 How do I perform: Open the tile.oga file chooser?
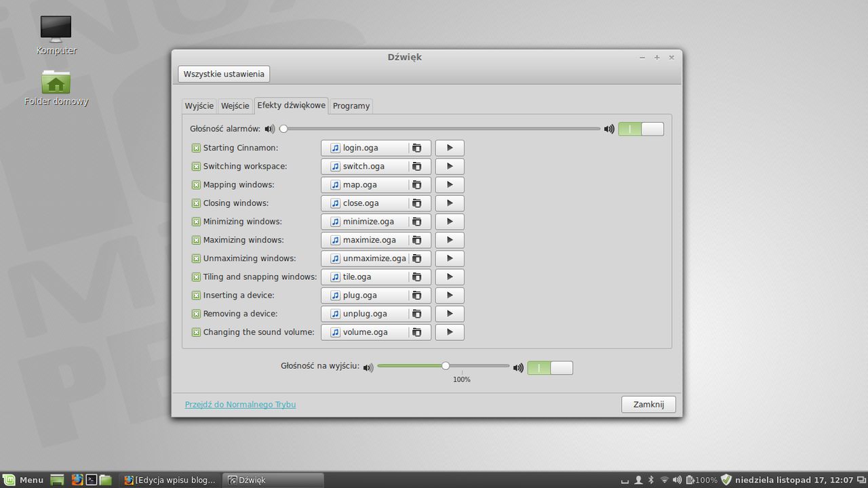coord(376,277)
